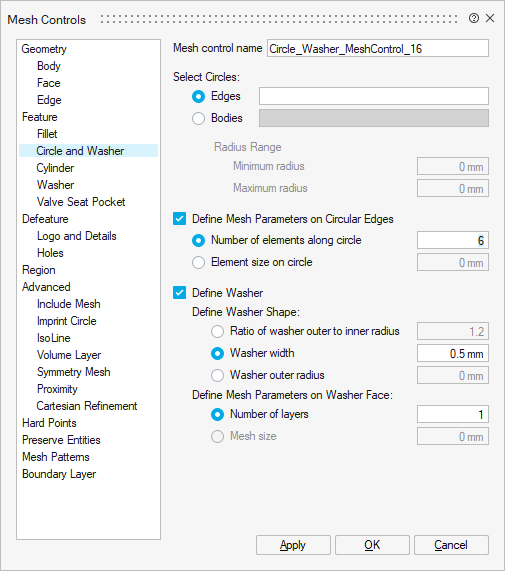
Task: Edit the Mesh control name field
Action: [x=378, y=48]
